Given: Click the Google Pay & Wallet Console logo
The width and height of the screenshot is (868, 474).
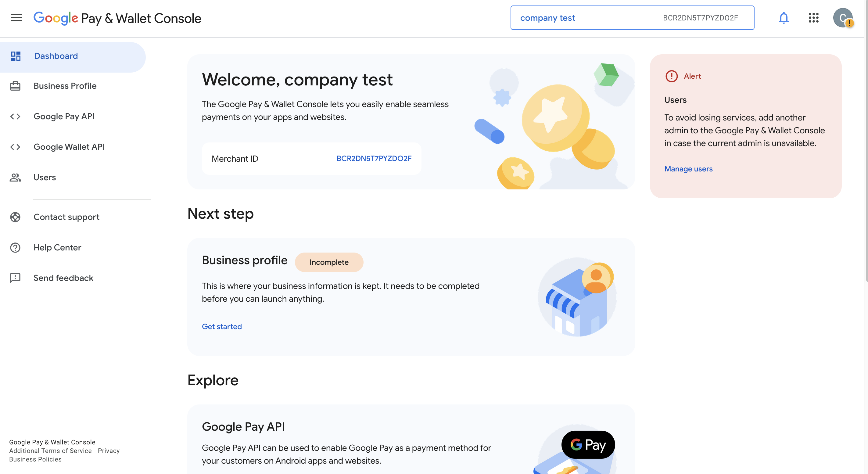Looking at the screenshot, I should point(117,18).
